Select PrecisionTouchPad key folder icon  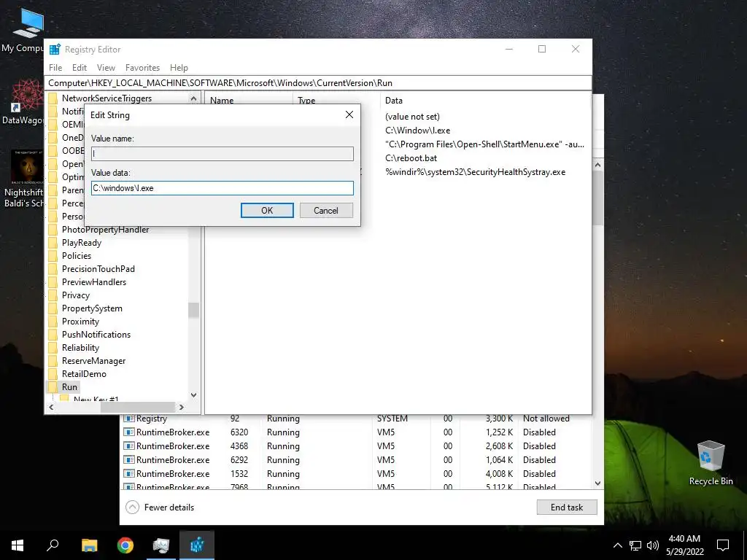point(53,269)
